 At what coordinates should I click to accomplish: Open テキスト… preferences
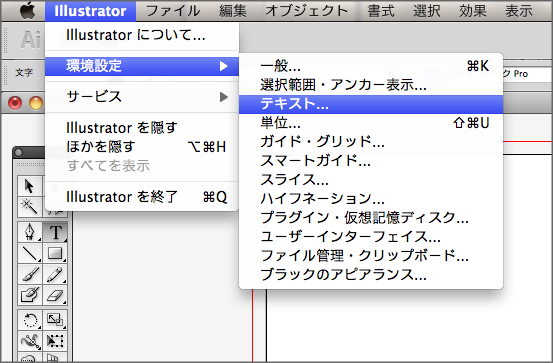pyautogui.click(x=371, y=104)
